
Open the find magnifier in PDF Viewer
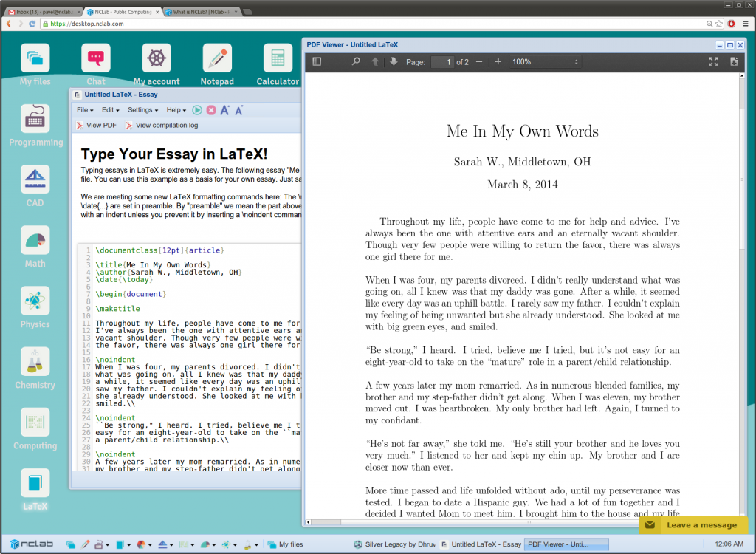point(356,62)
